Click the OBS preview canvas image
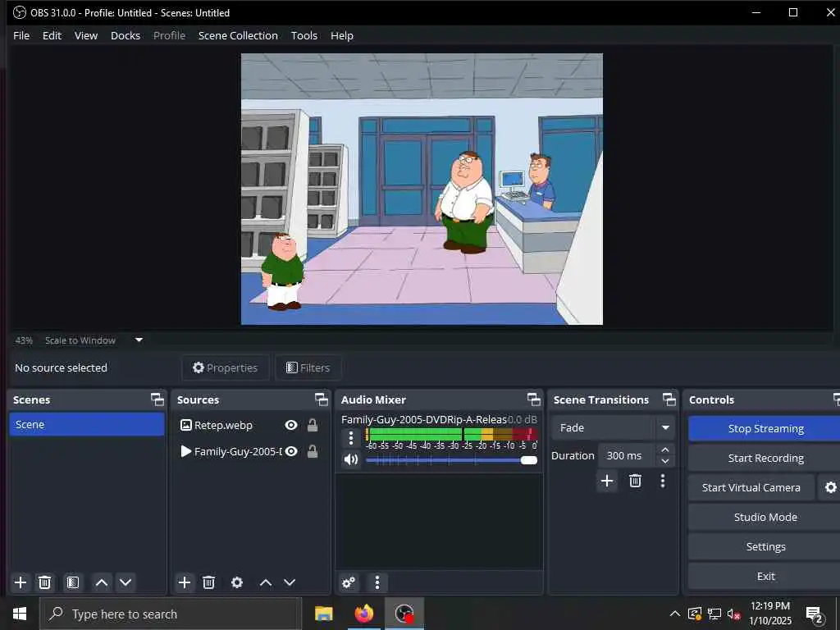This screenshot has width=840, height=630. click(422, 189)
